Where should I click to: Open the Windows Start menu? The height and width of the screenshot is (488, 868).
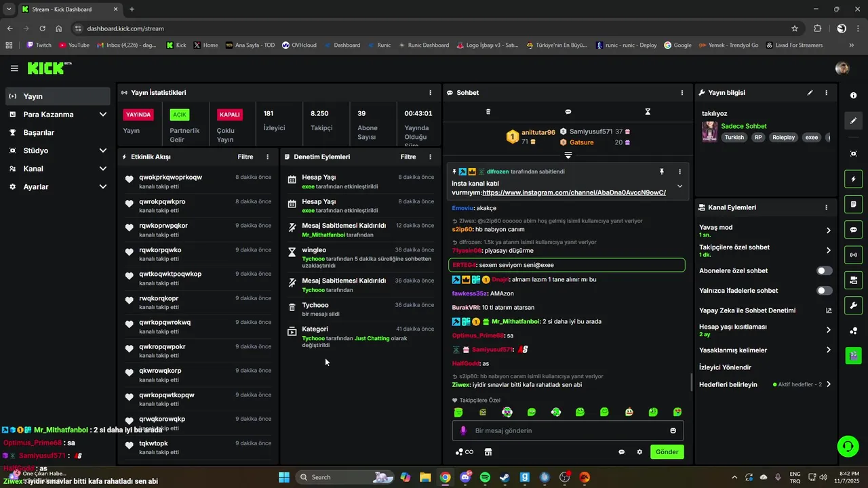pyautogui.click(x=283, y=477)
